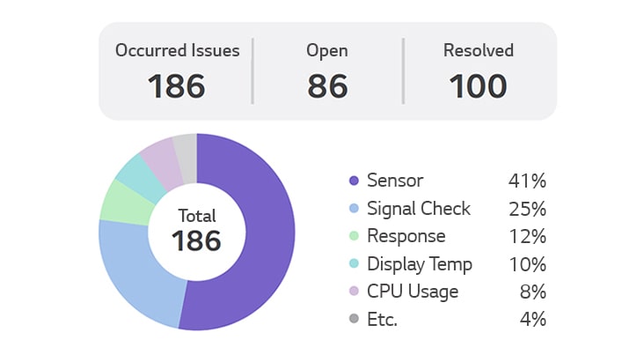Click the Total 186 donut center

[x=196, y=231]
